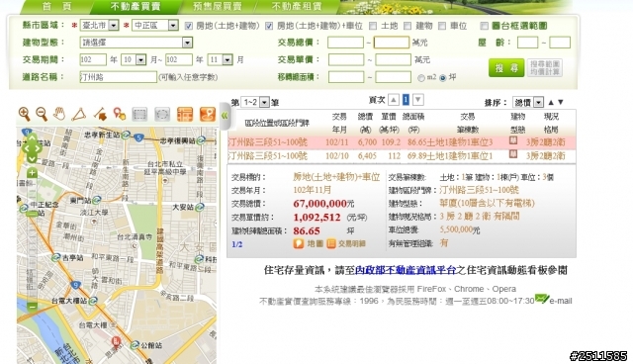
Task: Zoom out with map minus button
Action: 32,307
